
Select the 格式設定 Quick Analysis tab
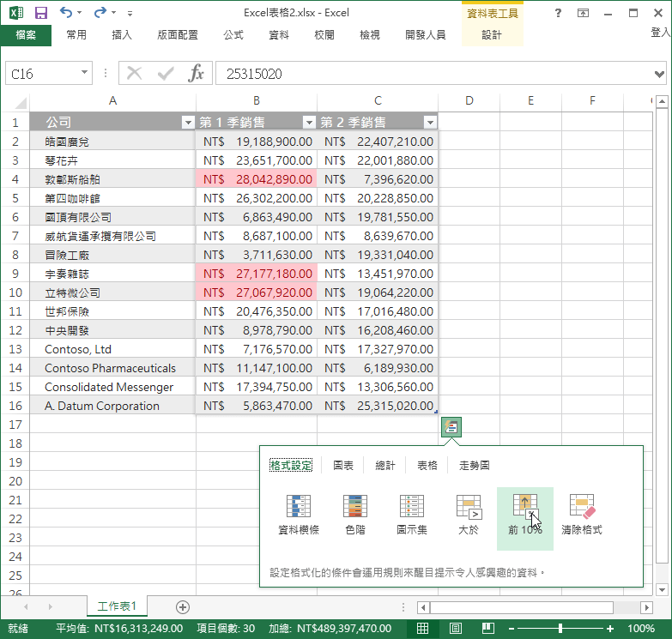pyautogui.click(x=291, y=465)
